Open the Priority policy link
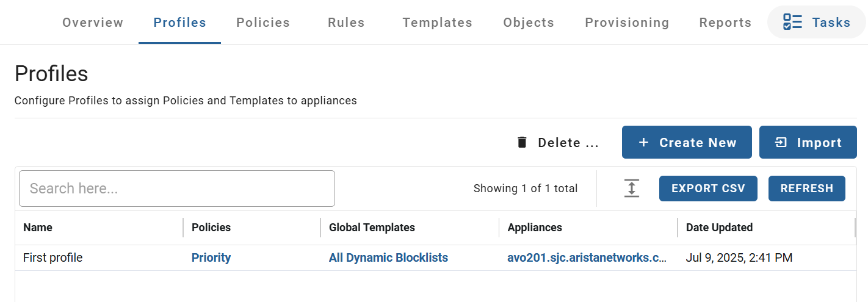This screenshot has height=302, width=868. click(x=211, y=257)
